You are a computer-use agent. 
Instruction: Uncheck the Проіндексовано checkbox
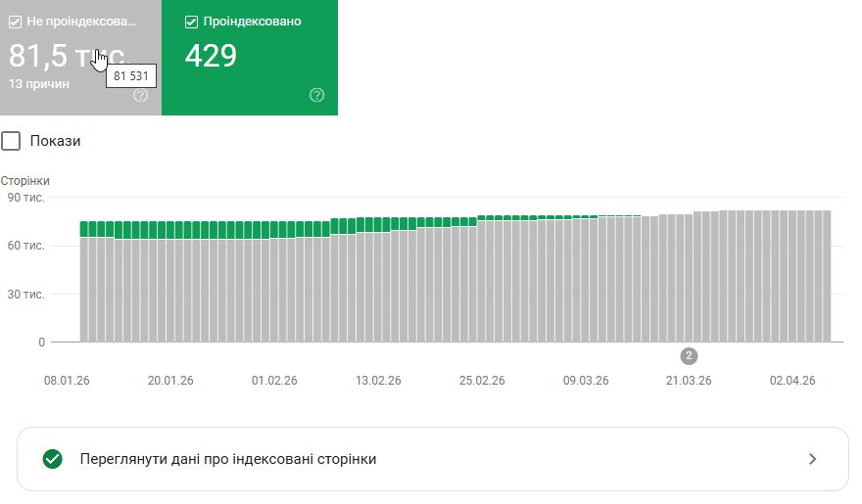coord(191,22)
